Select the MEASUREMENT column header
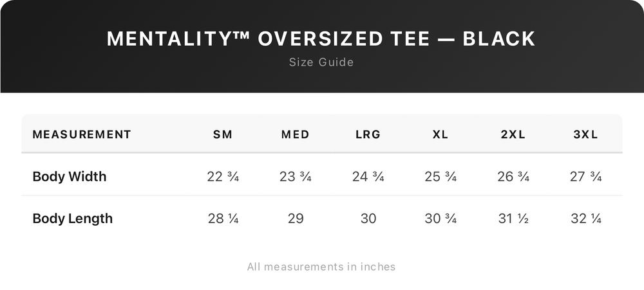Viewport: 644px width, 290px height. [x=82, y=134]
